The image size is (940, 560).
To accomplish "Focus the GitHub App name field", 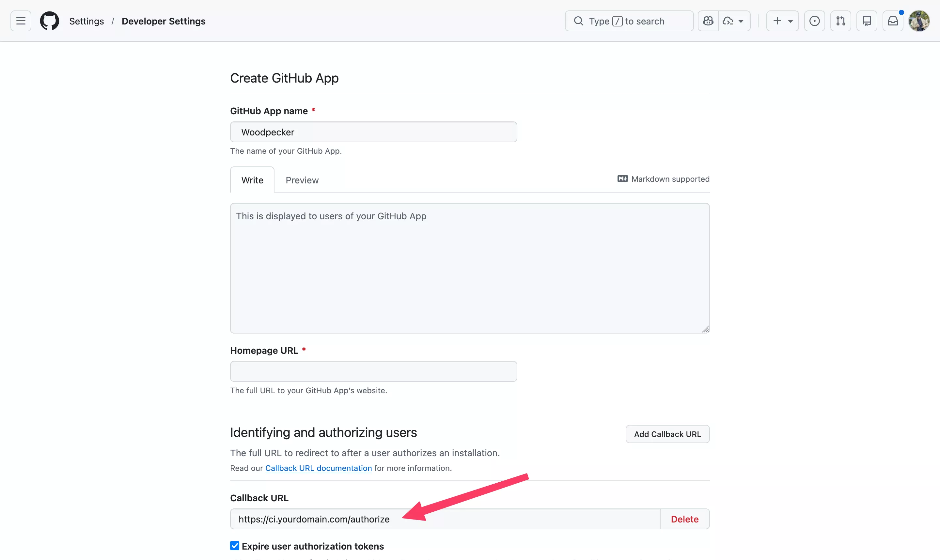I will coord(373,132).
